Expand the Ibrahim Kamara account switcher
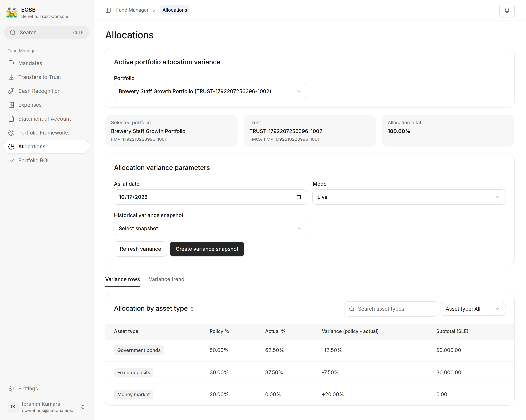This screenshot has height=420, width=526. pos(83,407)
